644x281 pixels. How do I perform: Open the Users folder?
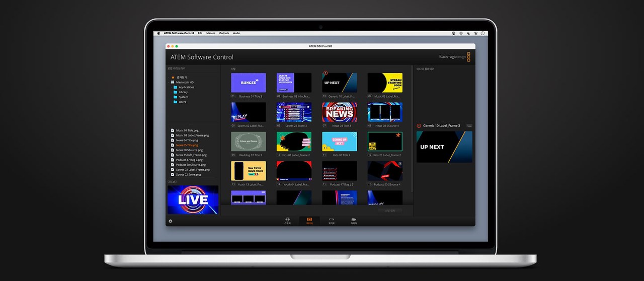coord(180,102)
